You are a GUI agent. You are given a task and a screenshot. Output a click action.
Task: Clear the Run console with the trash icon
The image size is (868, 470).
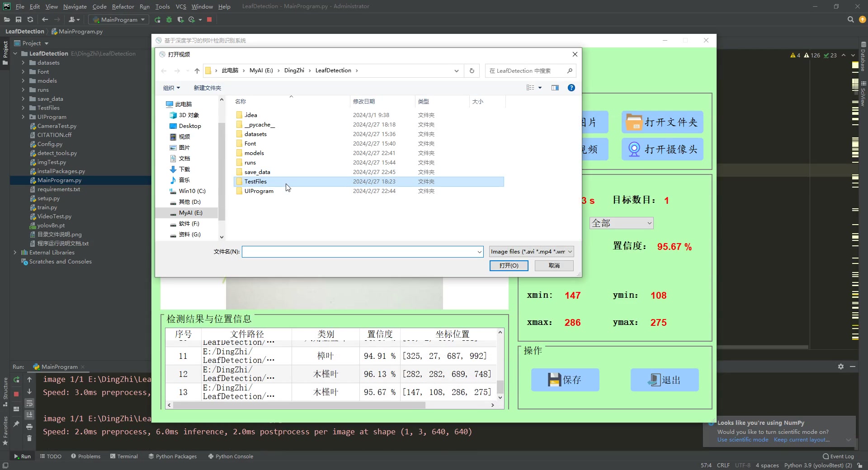click(x=29, y=437)
